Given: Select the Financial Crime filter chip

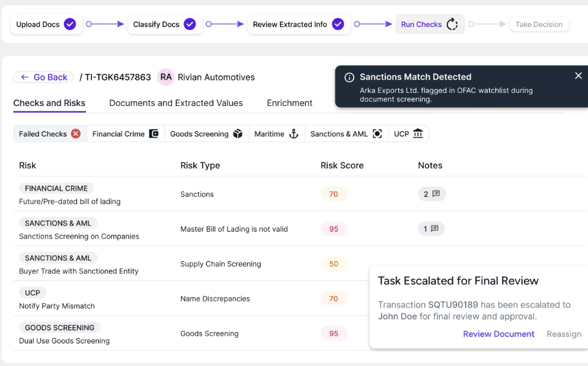Looking at the screenshot, I should coord(125,134).
